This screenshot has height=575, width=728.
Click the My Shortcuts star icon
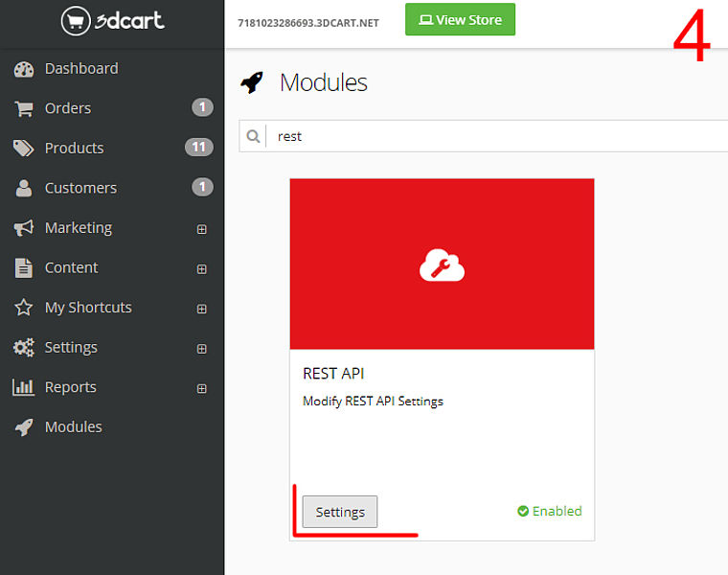[24, 308]
